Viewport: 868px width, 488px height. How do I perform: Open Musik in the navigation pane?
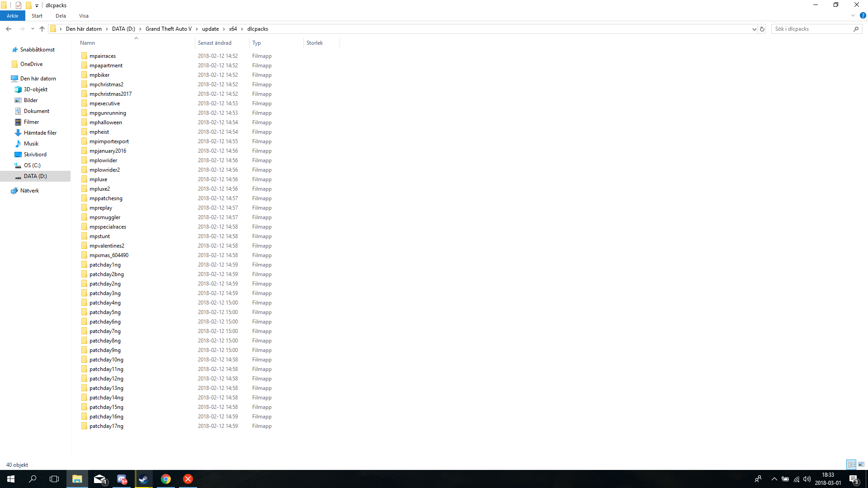click(x=31, y=144)
